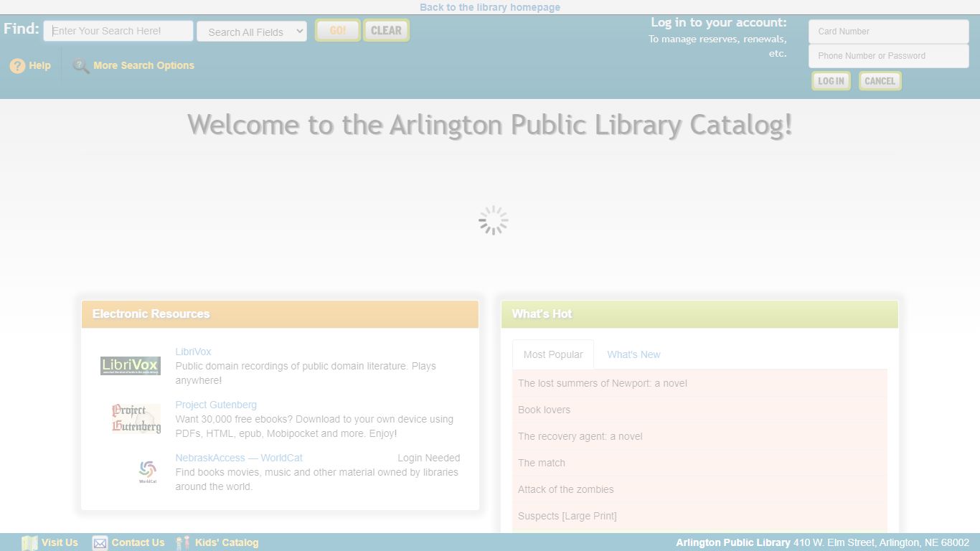Image resolution: width=980 pixels, height=551 pixels.
Task: Switch to the What's New tab
Action: (633, 354)
